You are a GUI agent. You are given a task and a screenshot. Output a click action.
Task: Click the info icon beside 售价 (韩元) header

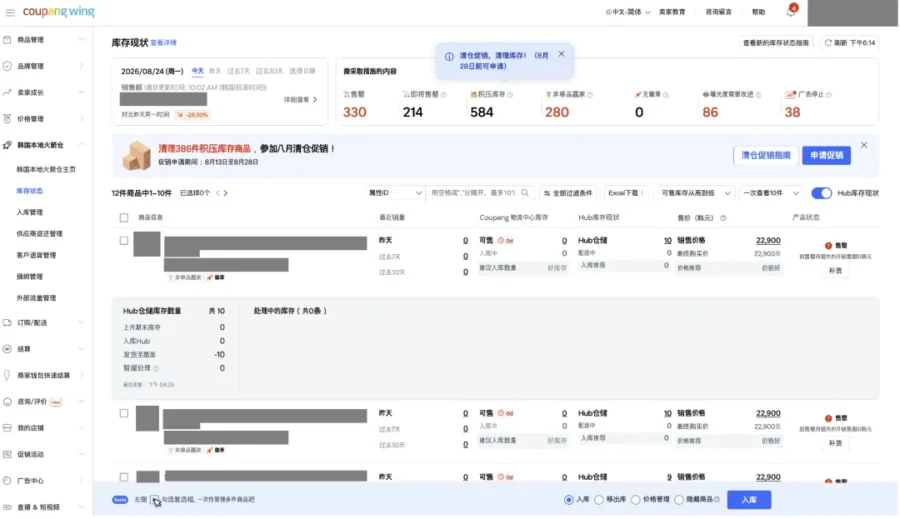(x=723, y=218)
